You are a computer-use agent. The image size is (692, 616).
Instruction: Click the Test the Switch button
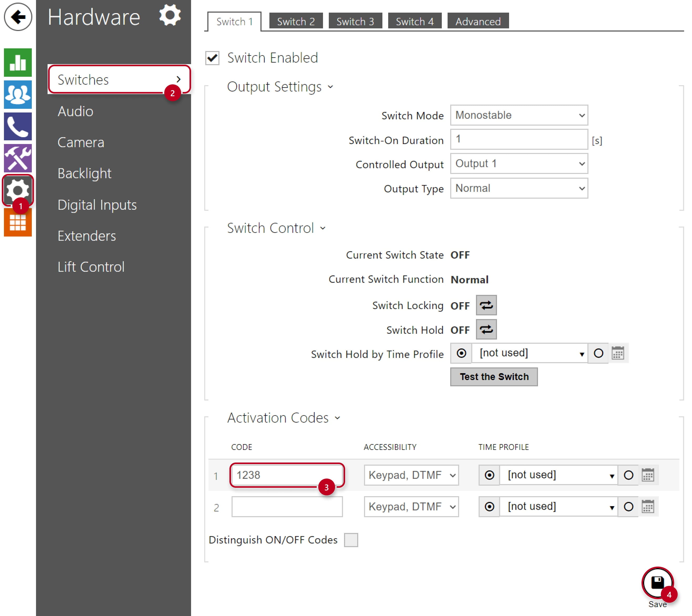[494, 377]
